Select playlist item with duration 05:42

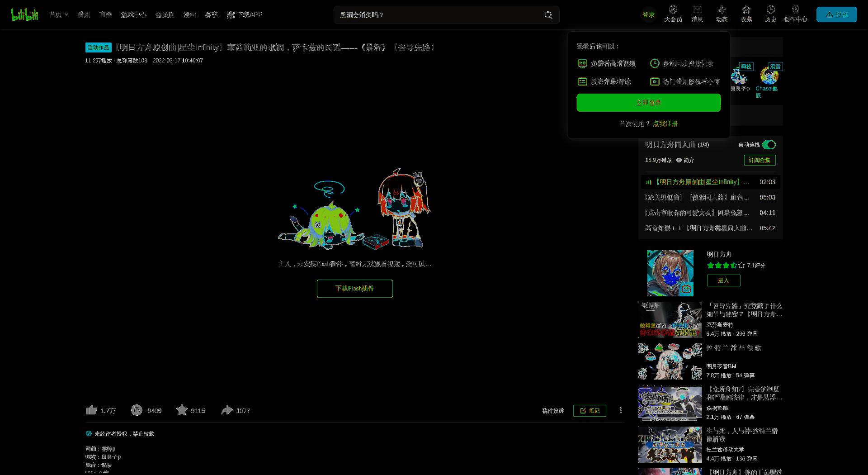(x=710, y=228)
